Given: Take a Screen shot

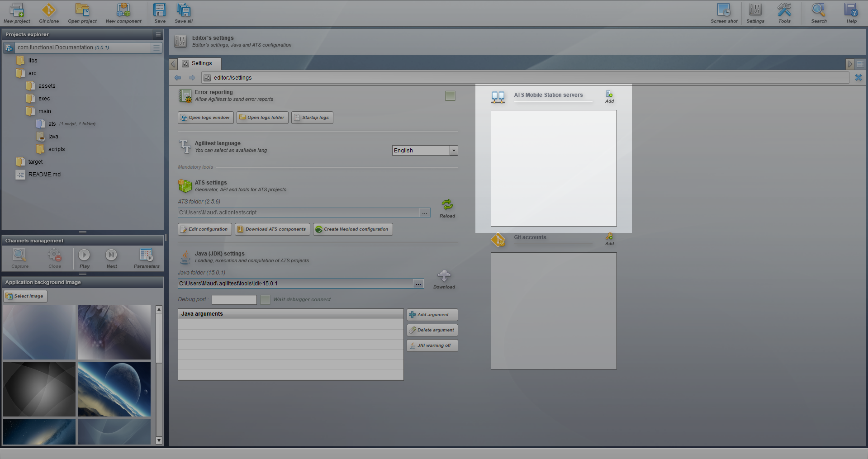Looking at the screenshot, I should pyautogui.click(x=724, y=13).
